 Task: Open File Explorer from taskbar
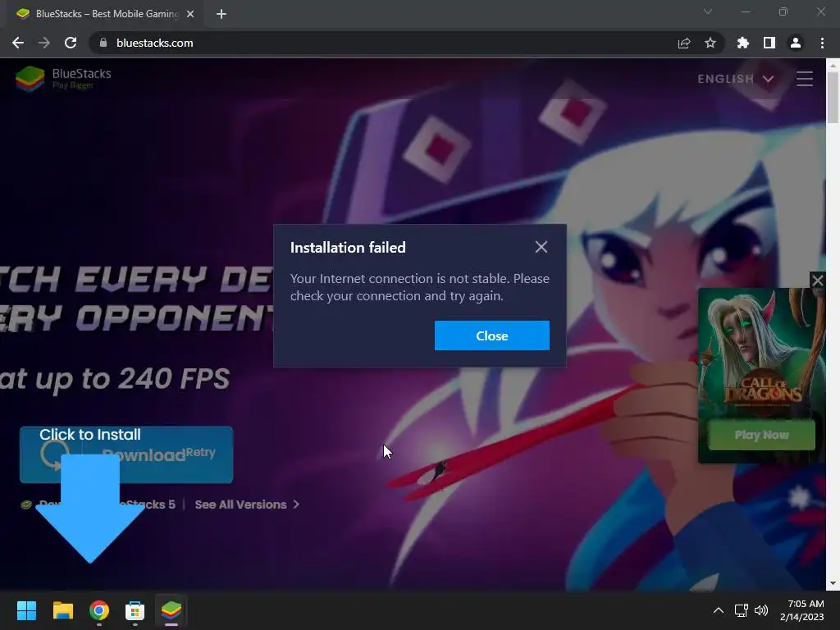point(62,610)
